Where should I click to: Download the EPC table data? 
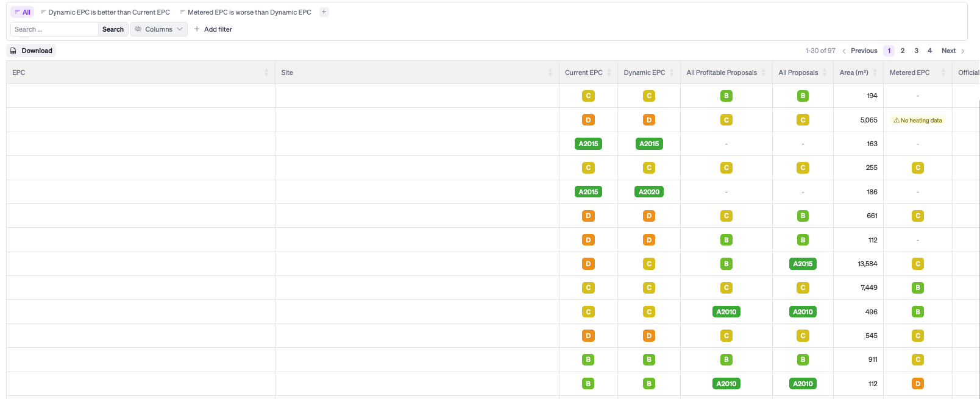pos(31,51)
